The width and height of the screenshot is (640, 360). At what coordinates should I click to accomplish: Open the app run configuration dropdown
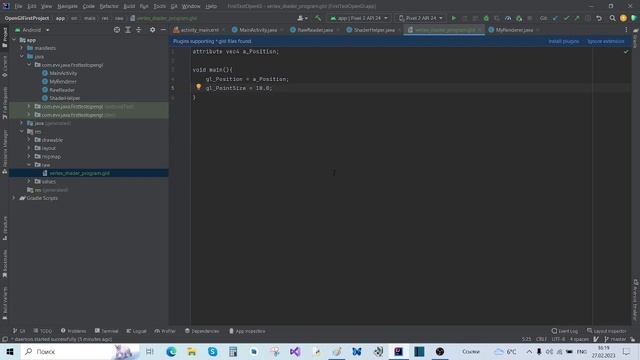[x=359, y=18]
